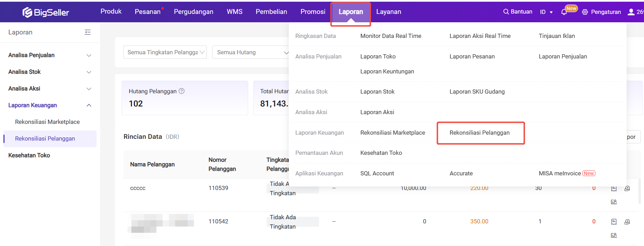Click the help icon beside Hutang Pelanggan
644x246 pixels.
coord(181,91)
